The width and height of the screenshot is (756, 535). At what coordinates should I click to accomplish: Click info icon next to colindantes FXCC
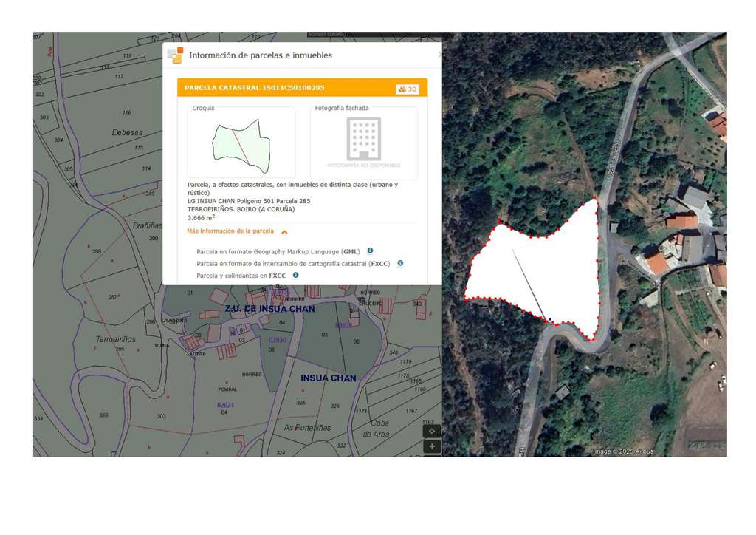point(295,275)
